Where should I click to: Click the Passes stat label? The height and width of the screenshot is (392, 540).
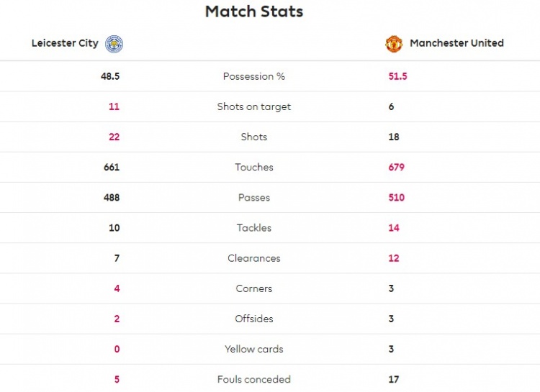pos(254,198)
